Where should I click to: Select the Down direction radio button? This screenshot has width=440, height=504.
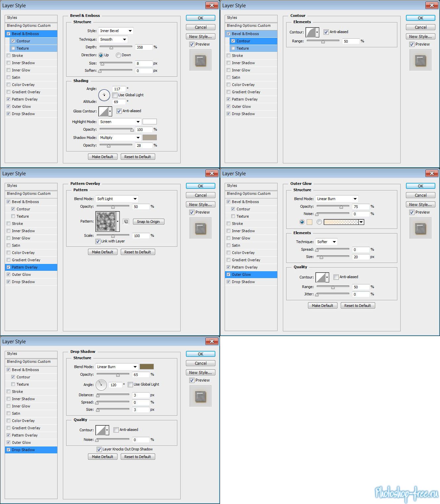pyautogui.click(x=118, y=55)
